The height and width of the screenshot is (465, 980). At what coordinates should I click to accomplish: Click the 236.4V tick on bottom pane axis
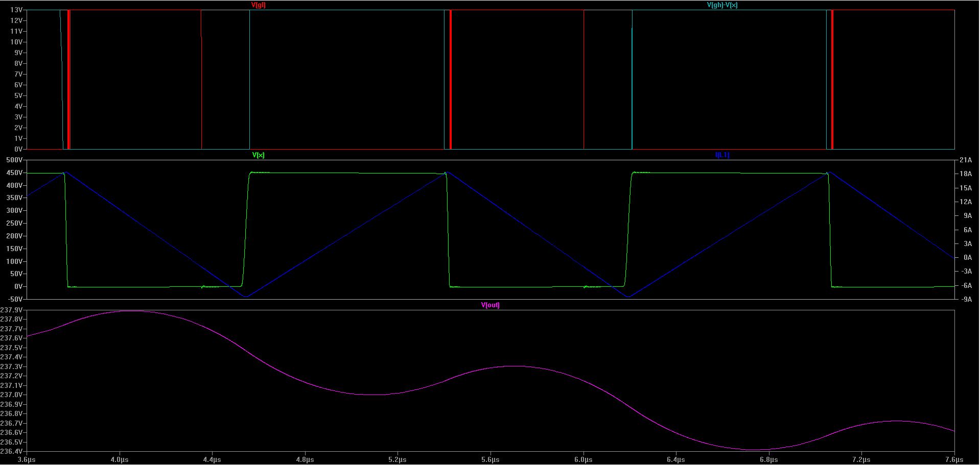click(12, 452)
